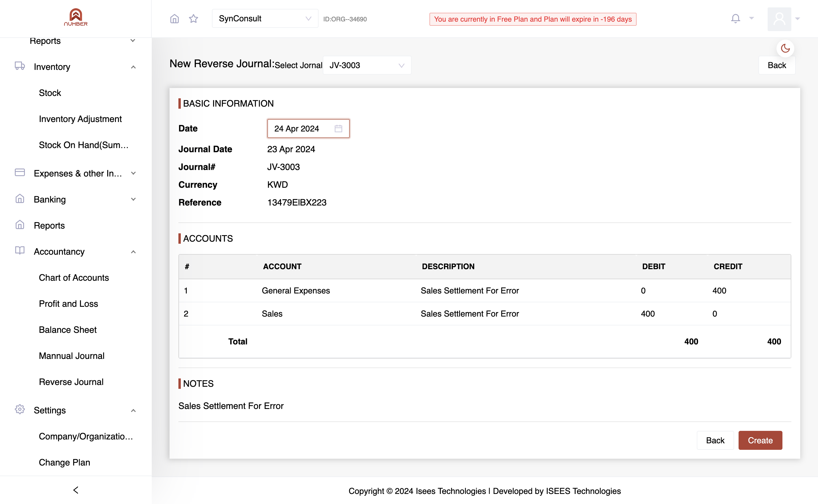818x504 pixels.
Task: Expand the top Reports chevron
Action: (133, 41)
